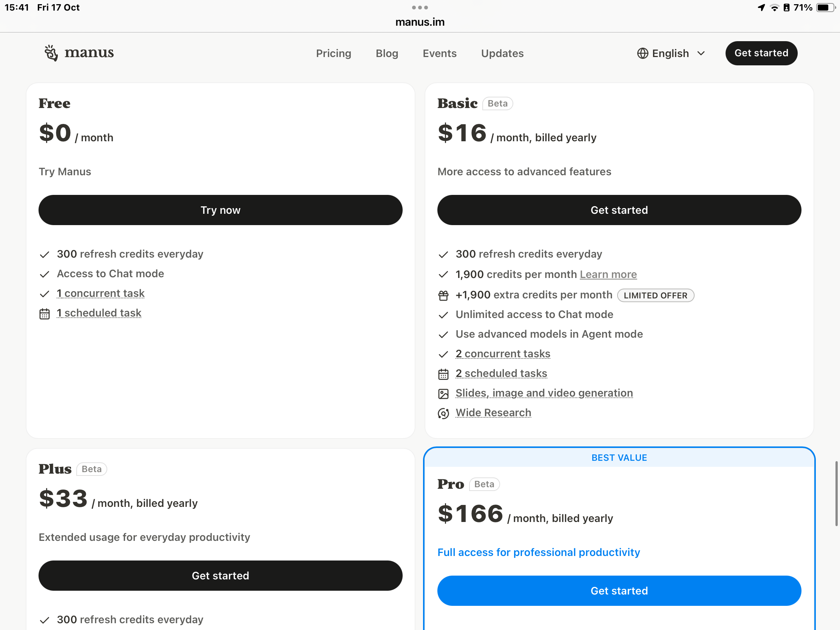Click the page scrollbar on right edge
Screen dimensions: 840x630
click(836, 493)
